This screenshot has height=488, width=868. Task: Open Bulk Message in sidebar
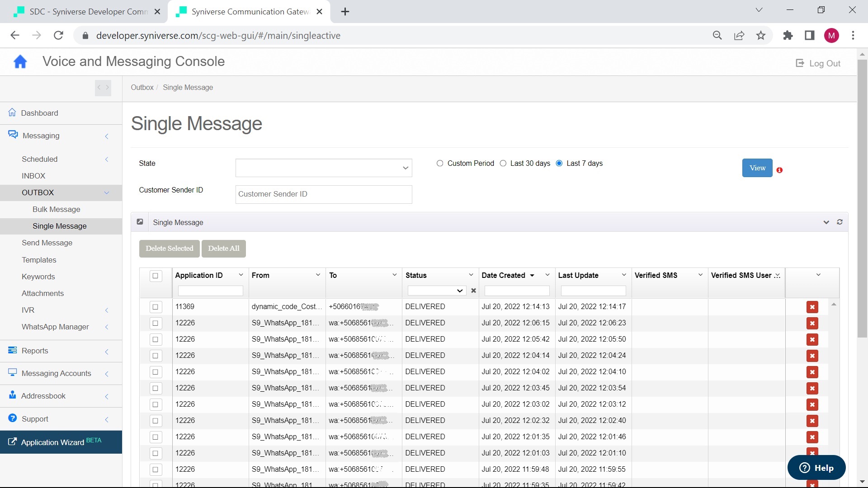pyautogui.click(x=56, y=210)
